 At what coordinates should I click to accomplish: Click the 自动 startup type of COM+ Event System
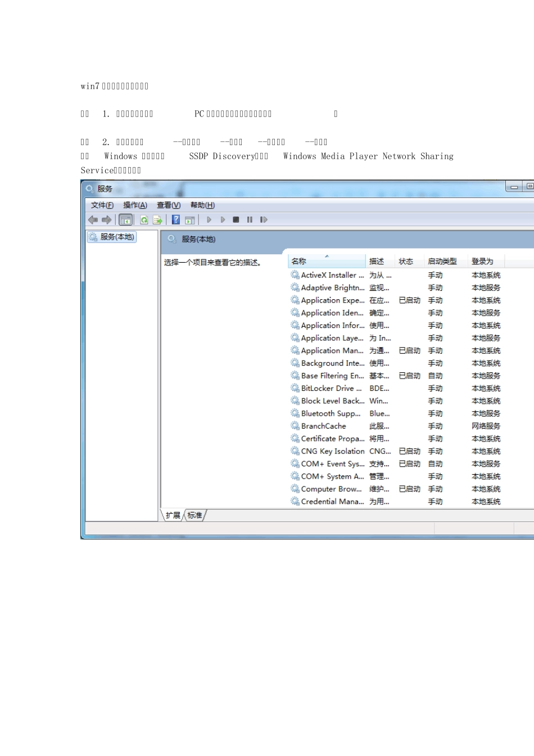(436, 464)
